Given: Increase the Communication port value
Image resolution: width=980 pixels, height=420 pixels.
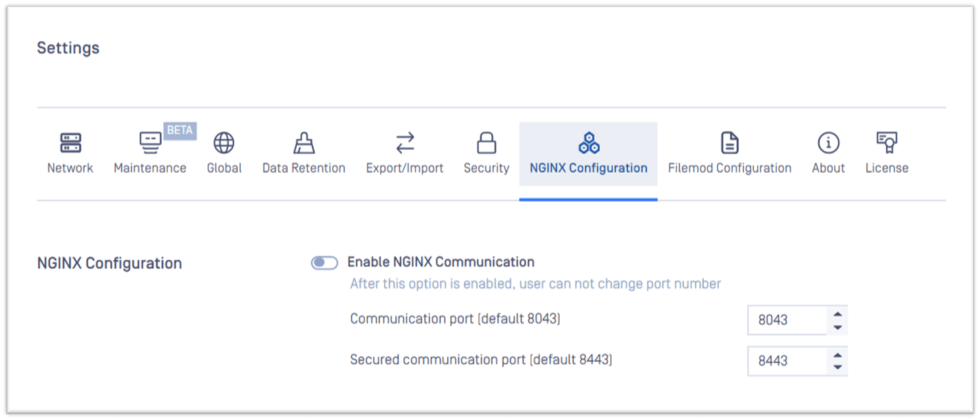Looking at the screenshot, I should pos(837,314).
